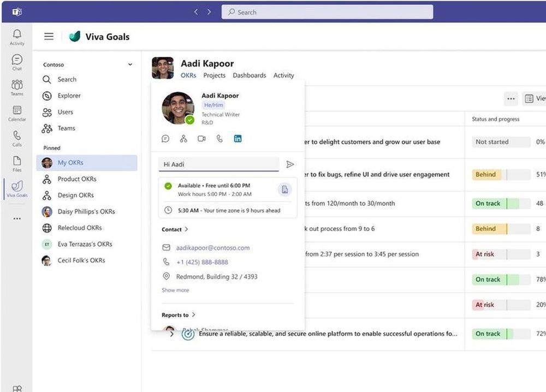The height and width of the screenshot is (392, 546).
Task: Open the Activity bell icon
Action: [17, 37]
